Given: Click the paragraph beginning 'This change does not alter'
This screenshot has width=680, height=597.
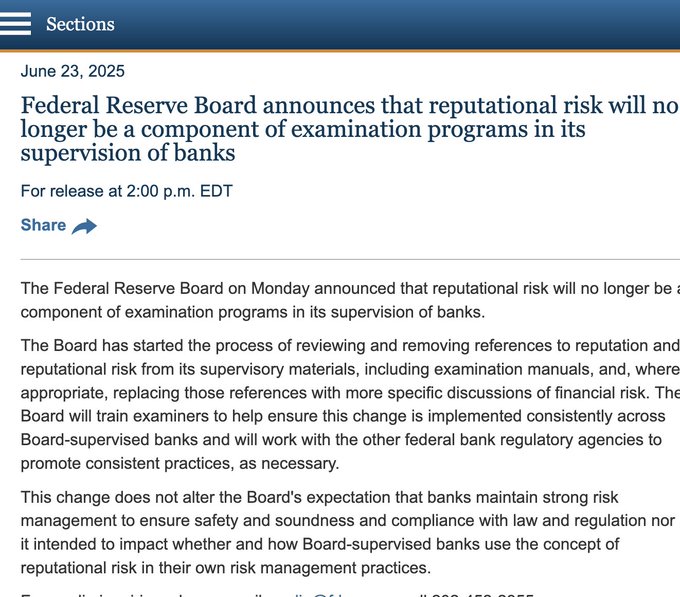Looking at the screenshot, I should tap(348, 532).
